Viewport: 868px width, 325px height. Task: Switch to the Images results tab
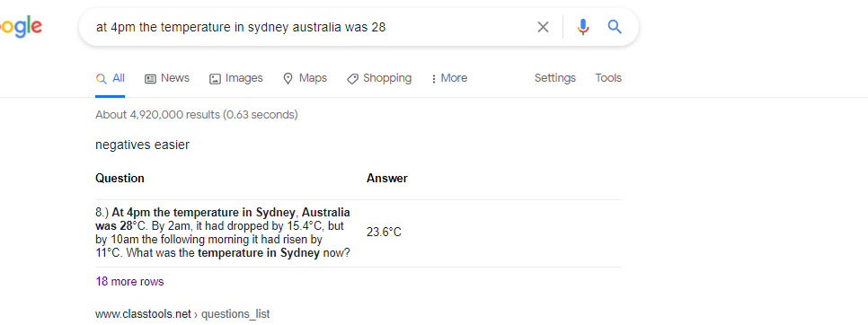[x=236, y=78]
